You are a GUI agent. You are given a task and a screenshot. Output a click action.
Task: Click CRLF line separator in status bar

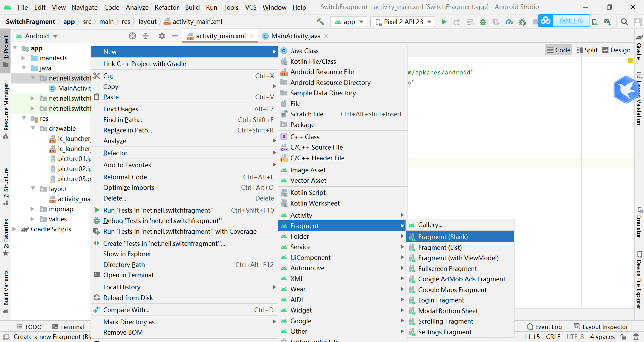pyautogui.click(x=553, y=337)
